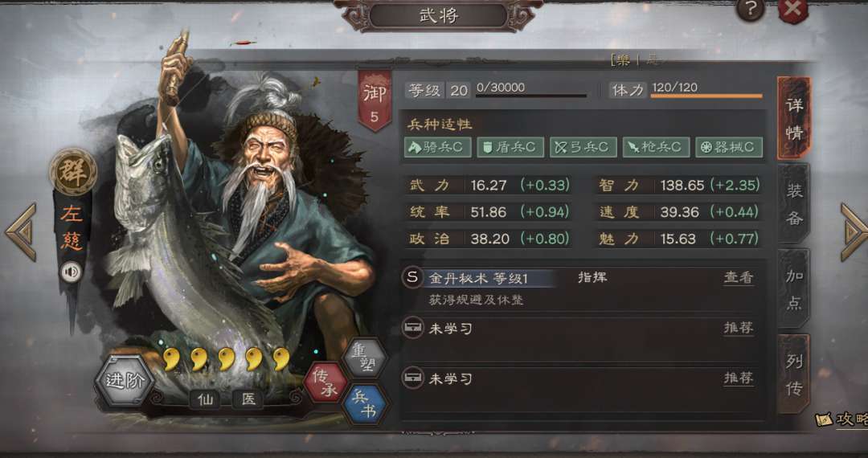Go to the previous general arrow
This screenshot has height=458, width=868.
22,231
